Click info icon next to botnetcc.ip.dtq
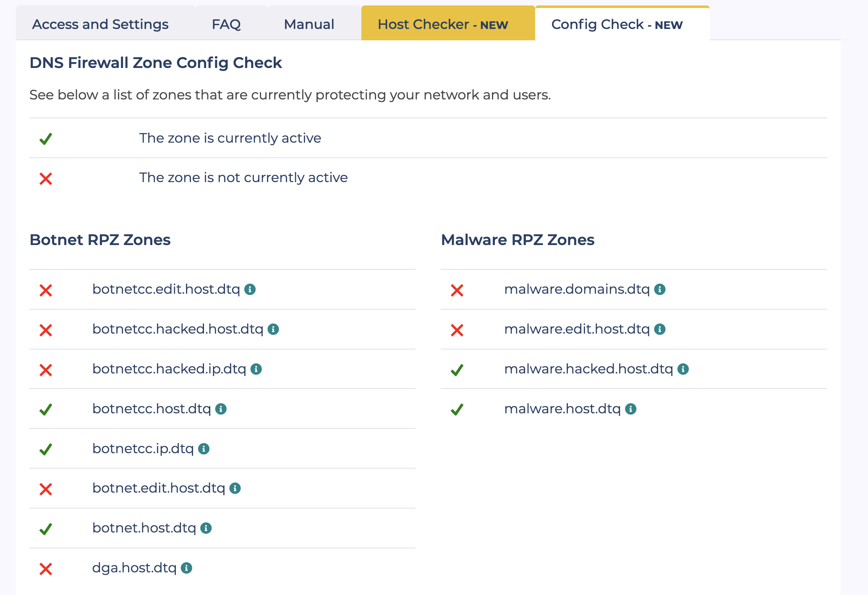 point(204,449)
